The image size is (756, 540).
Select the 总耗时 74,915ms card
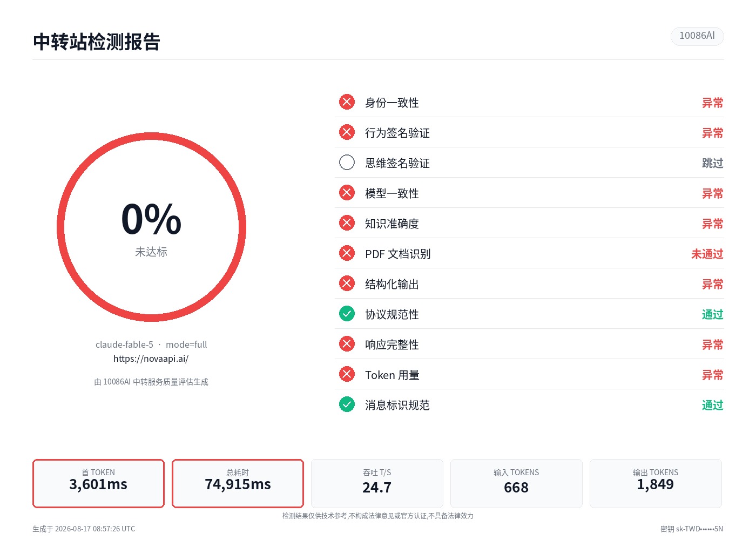(238, 483)
